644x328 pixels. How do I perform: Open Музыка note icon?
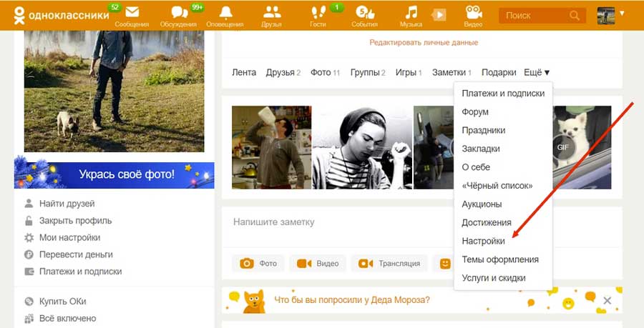click(411, 12)
